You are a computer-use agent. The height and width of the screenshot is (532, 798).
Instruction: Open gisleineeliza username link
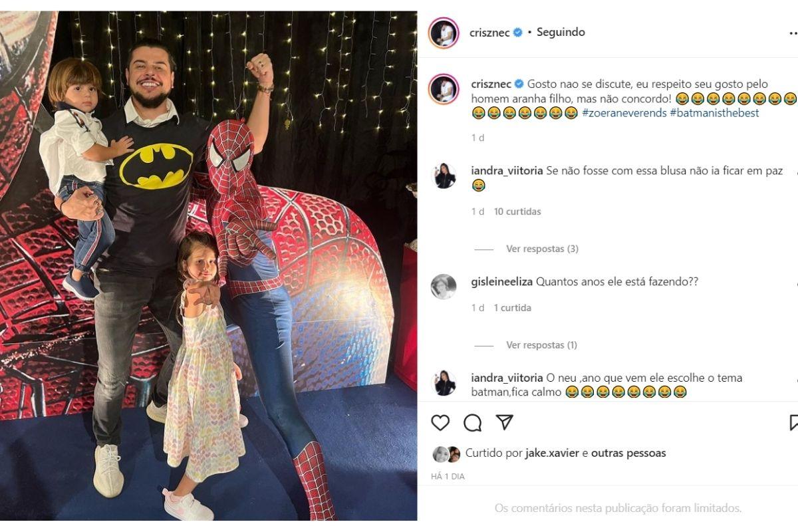(501, 281)
